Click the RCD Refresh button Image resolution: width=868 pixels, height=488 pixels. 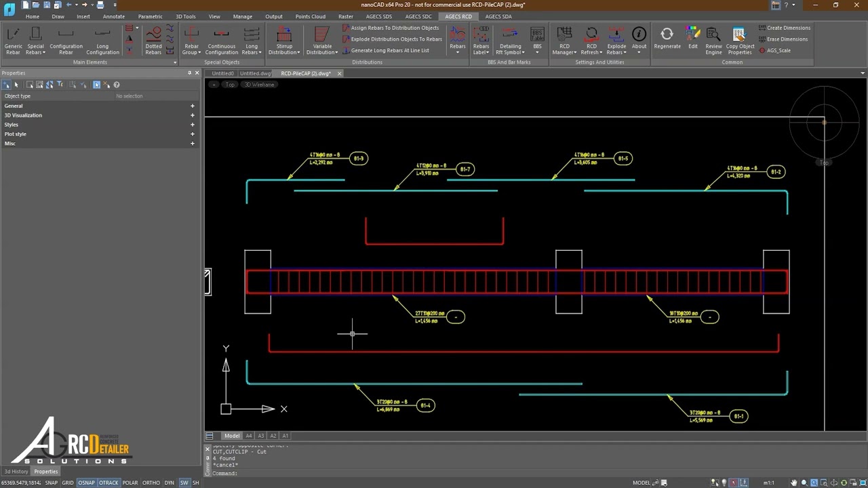click(x=591, y=41)
